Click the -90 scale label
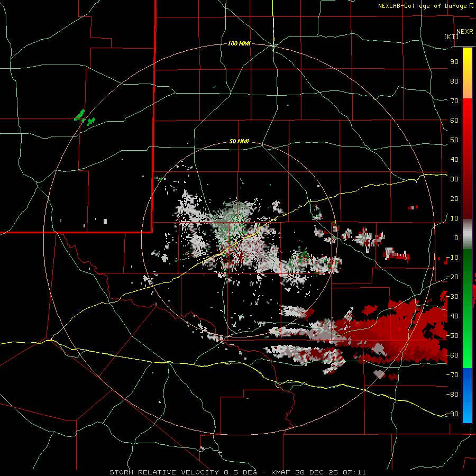Screen dimensions: 476x476 (452, 414)
